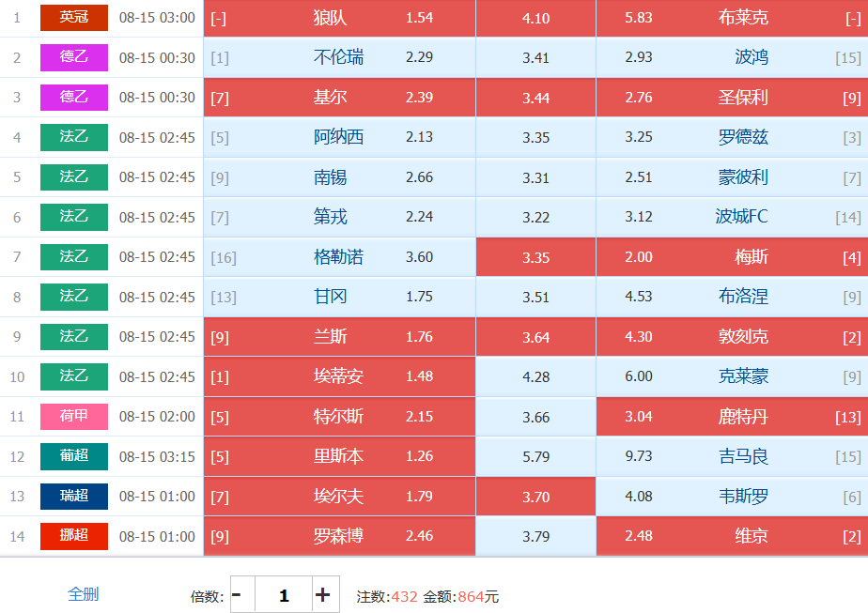Screen dimensions: 868x613
Task: Select draw odds 3.41 for 不伦瑞 match
Action: 535,57
